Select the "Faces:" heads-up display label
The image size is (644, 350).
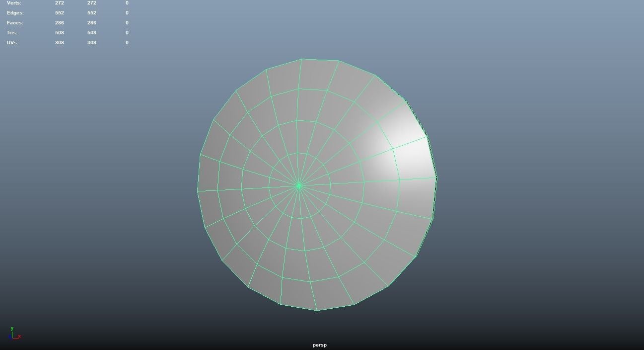coord(15,23)
